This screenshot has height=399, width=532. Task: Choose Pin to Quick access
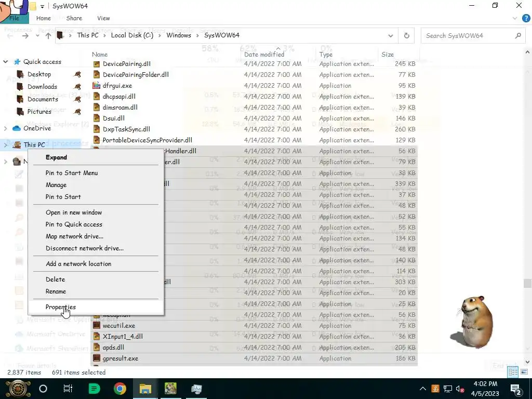pos(74,224)
